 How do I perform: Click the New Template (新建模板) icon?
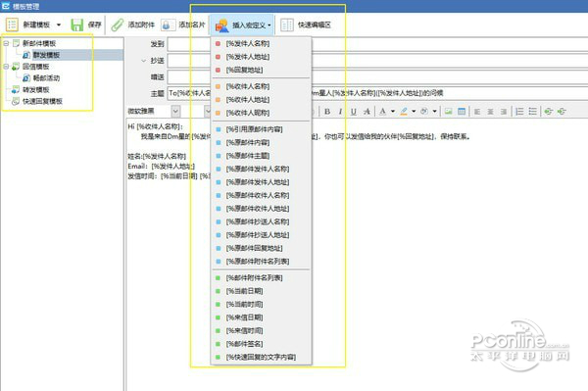12,24
